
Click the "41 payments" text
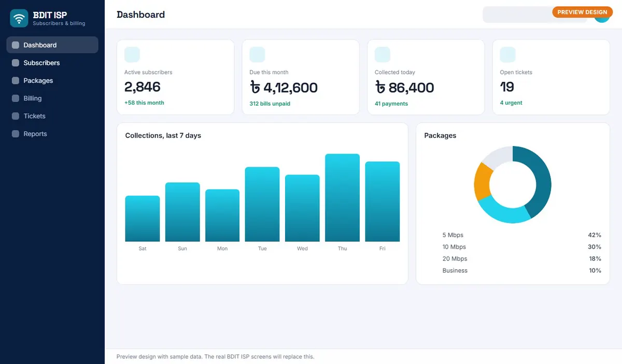(x=391, y=104)
